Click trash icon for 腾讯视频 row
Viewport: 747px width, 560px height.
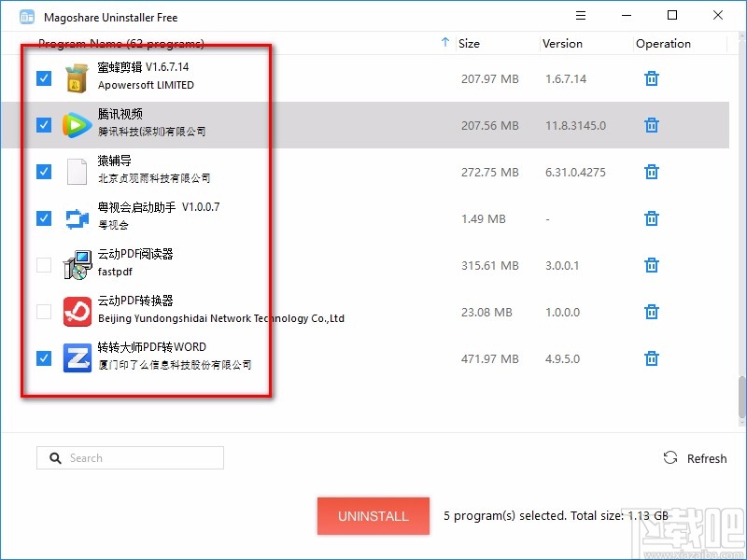[651, 125]
